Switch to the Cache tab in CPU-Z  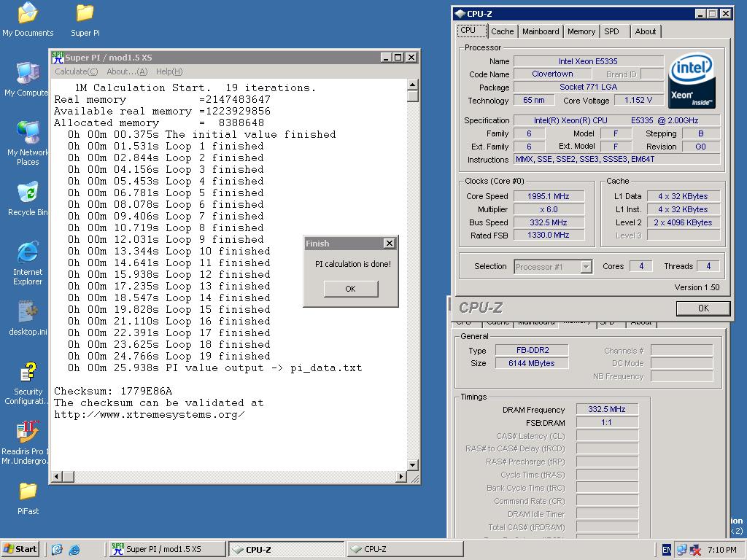pyautogui.click(x=502, y=31)
